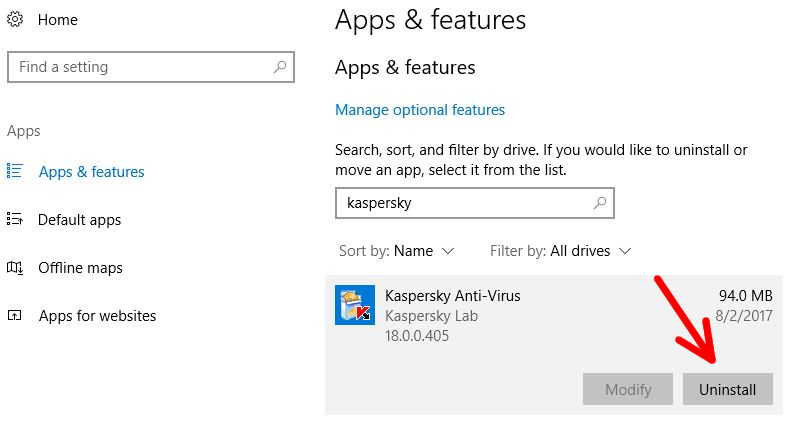
Task: Click the Default apps sidebar icon
Action: (14, 219)
